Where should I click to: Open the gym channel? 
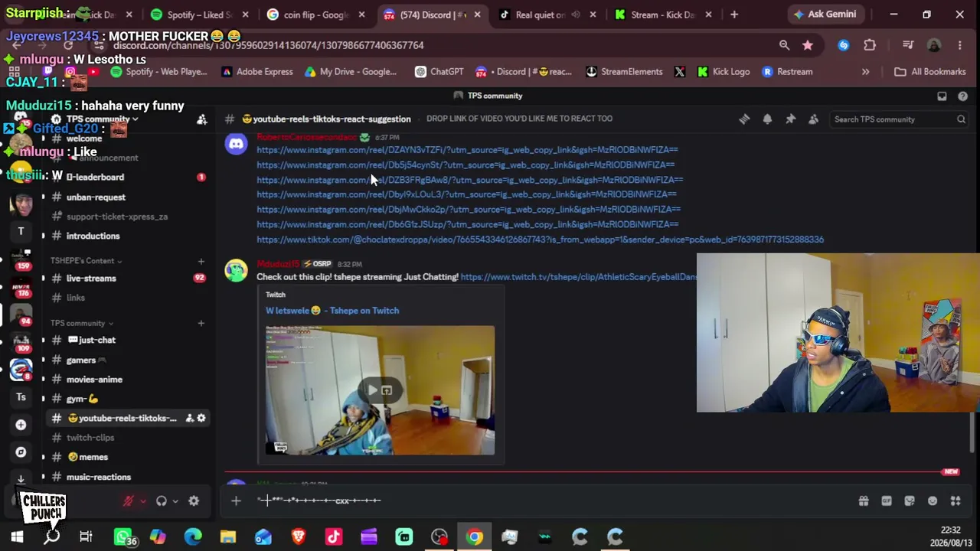128,399
